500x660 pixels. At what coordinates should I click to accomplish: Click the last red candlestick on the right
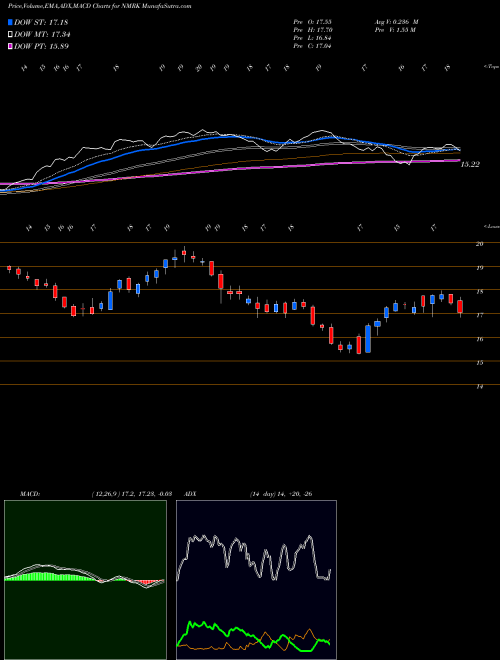(460, 307)
